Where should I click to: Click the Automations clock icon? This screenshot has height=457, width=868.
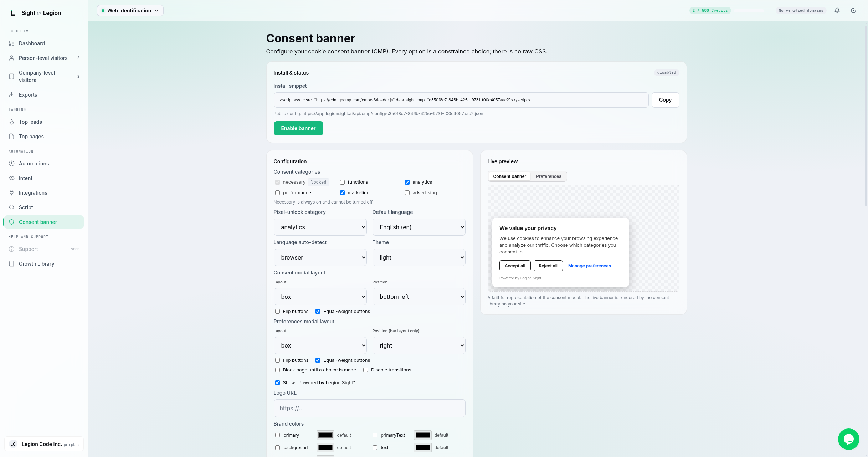pyautogui.click(x=11, y=164)
